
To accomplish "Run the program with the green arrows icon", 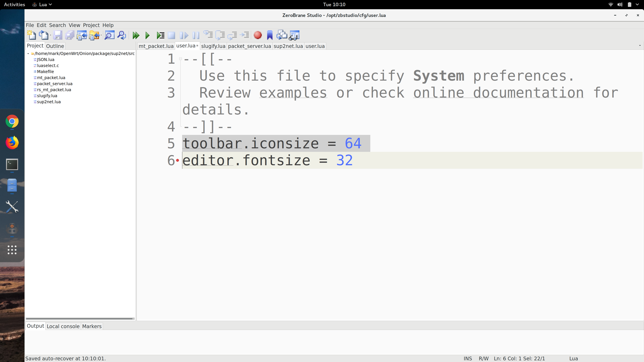I will pyautogui.click(x=136, y=35).
